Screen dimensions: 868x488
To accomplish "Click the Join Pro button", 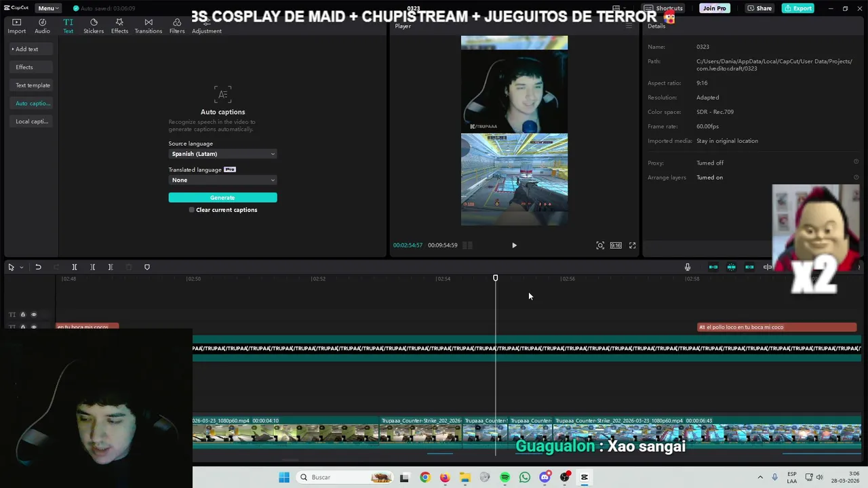I will [714, 8].
